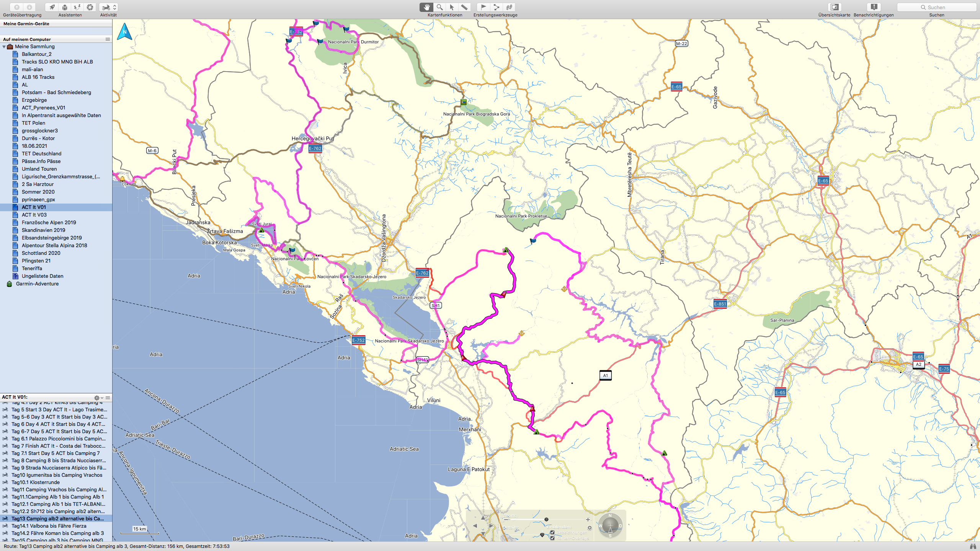Viewport: 980px width, 551px height.
Task: Open the Einblenden gear settings
Action: (x=590, y=528)
